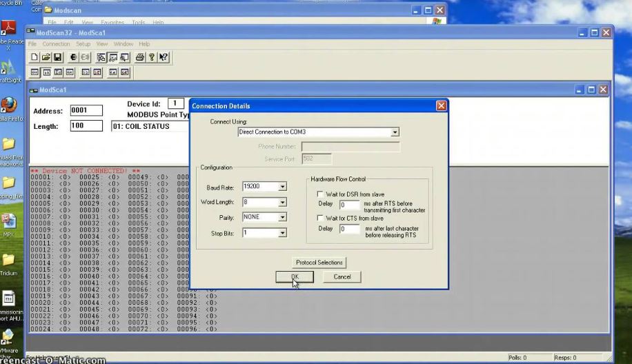The height and width of the screenshot is (364, 632).
Task: Click the Connect plug toolbar icon
Action: click(x=73, y=57)
